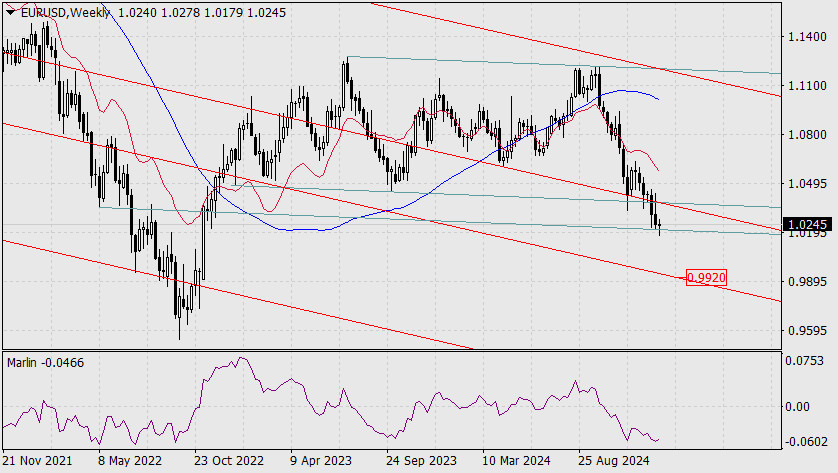The height and width of the screenshot is (473, 838).
Task: Click the Marlin -0.0466 indicator label
Action: coord(45,363)
